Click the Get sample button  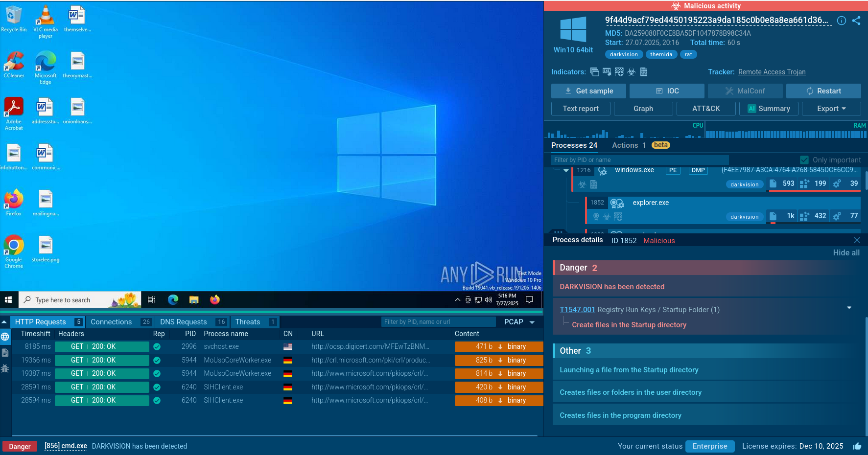pyautogui.click(x=588, y=91)
